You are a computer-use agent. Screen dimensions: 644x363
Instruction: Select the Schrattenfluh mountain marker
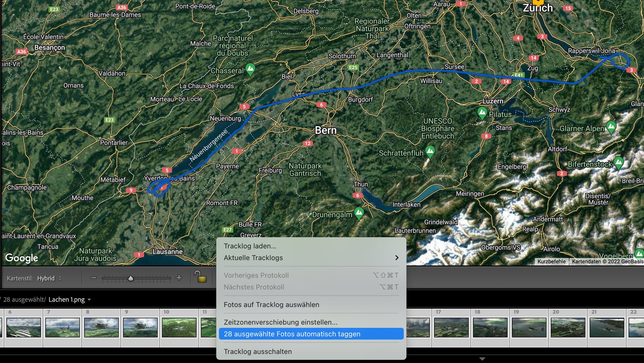(x=430, y=151)
